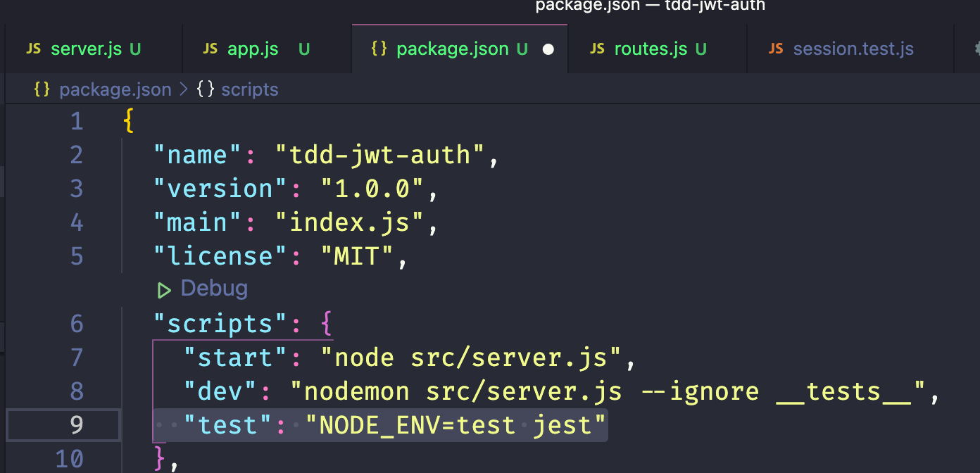This screenshot has width=980, height=473.
Task: Click the "node src/server.js" value
Action: pos(472,358)
